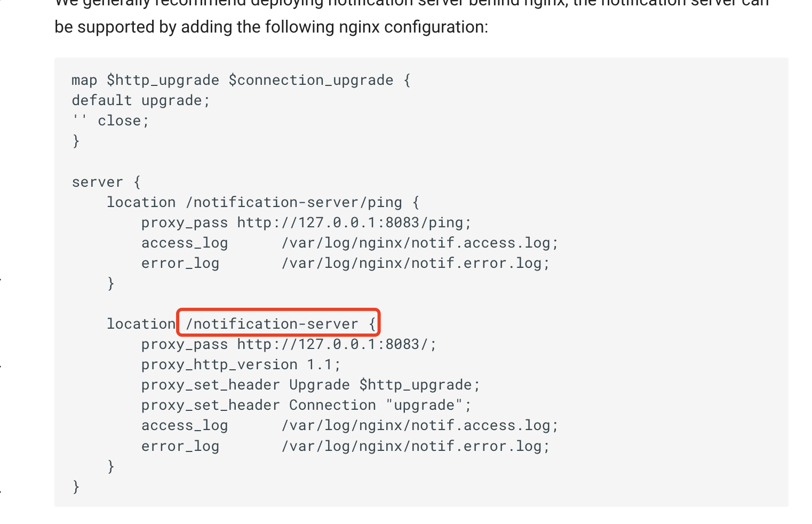812x524 pixels.
Task: Click the sentence "be supported by adding the following nginx configuration:"
Action: pos(271,27)
